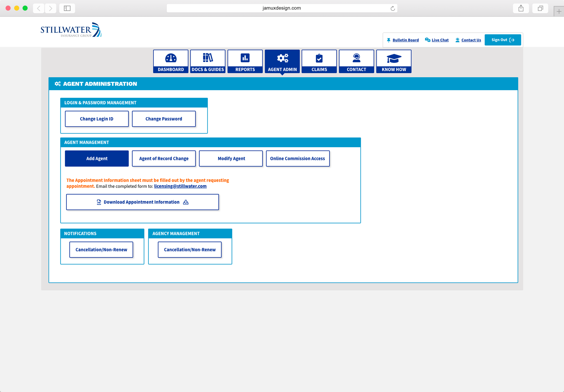Screen dimensions: 564x392
Task: Click the Stillwater Insurance Group logo
Action: 71,30
